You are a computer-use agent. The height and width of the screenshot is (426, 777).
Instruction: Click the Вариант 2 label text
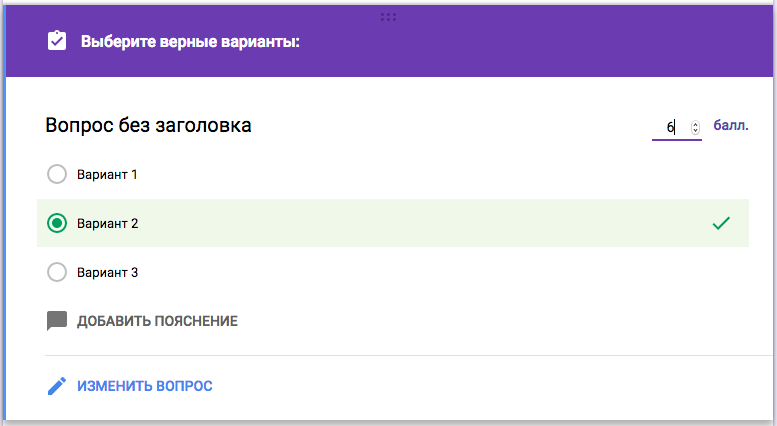pyautogui.click(x=108, y=223)
